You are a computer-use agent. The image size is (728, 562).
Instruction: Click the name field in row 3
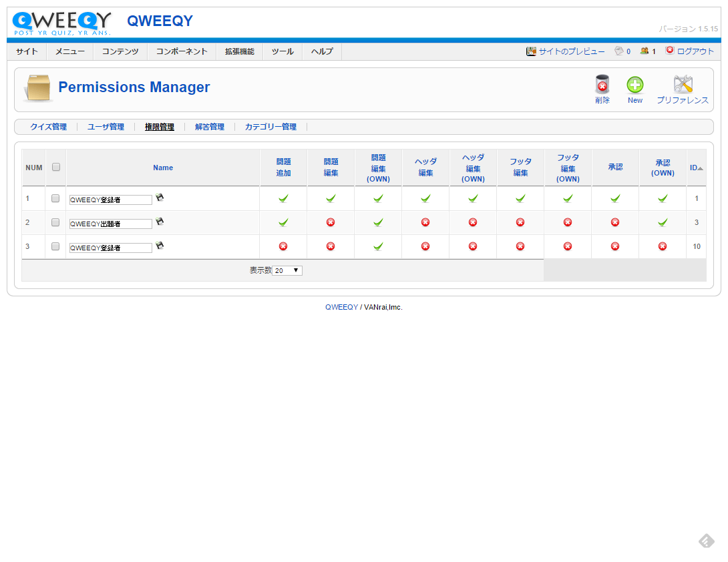tap(111, 248)
